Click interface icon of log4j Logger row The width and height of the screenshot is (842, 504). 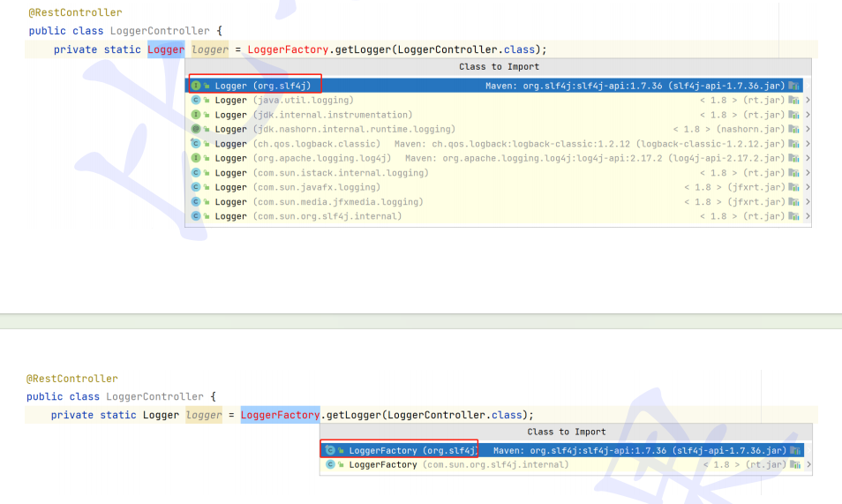coord(196,158)
